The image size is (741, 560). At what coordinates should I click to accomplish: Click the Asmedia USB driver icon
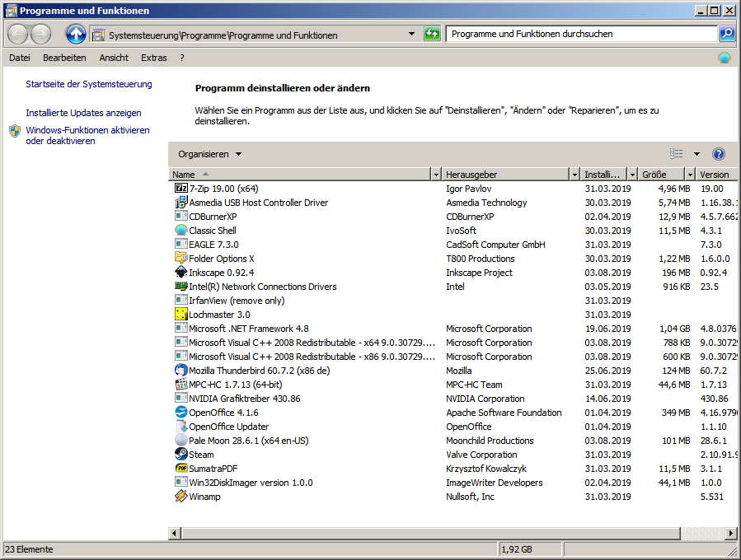(181, 202)
